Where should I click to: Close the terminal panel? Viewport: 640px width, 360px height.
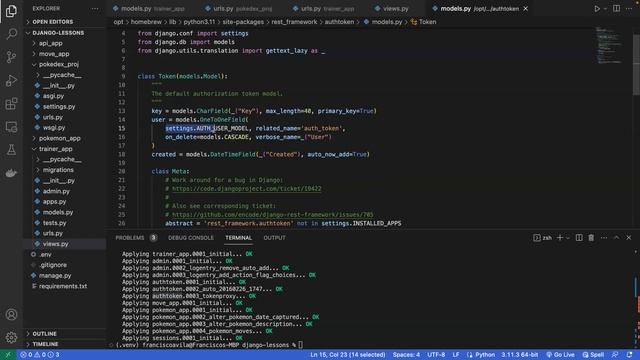(629, 238)
